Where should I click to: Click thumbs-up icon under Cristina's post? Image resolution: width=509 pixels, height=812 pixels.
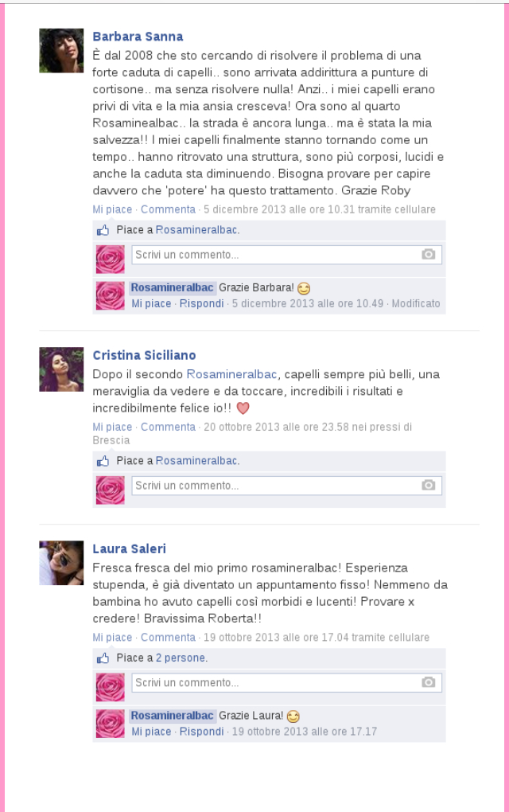(103, 461)
